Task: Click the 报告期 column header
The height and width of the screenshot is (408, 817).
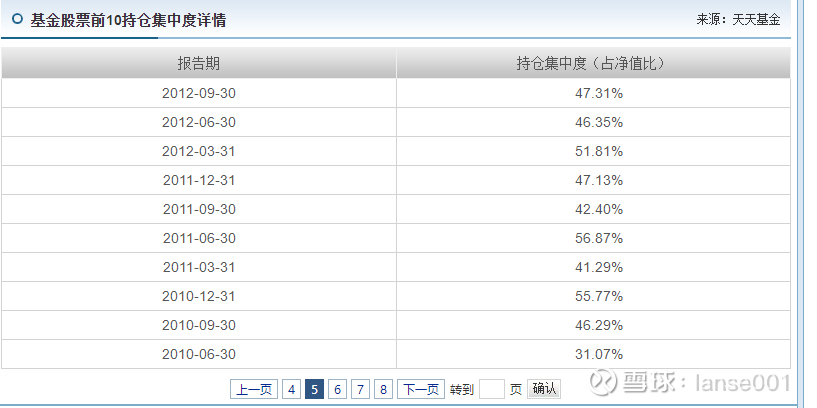Action: pos(198,63)
